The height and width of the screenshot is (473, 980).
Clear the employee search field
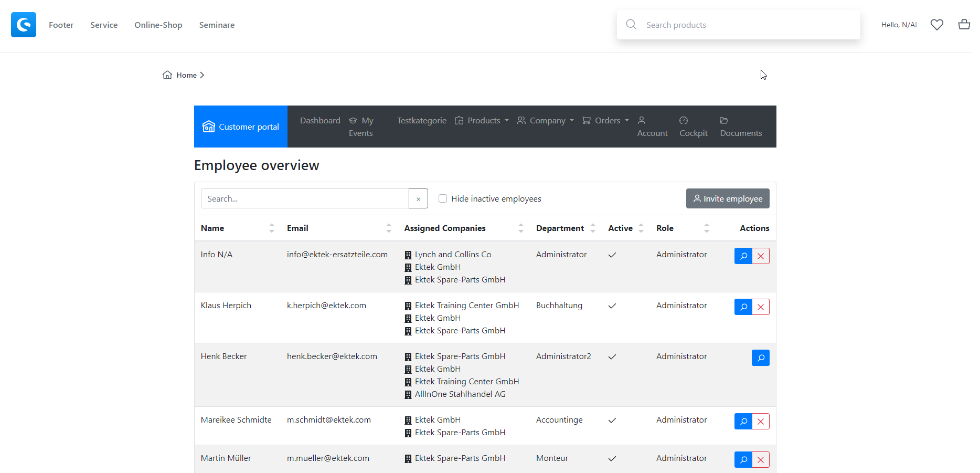click(x=418, y=199)
